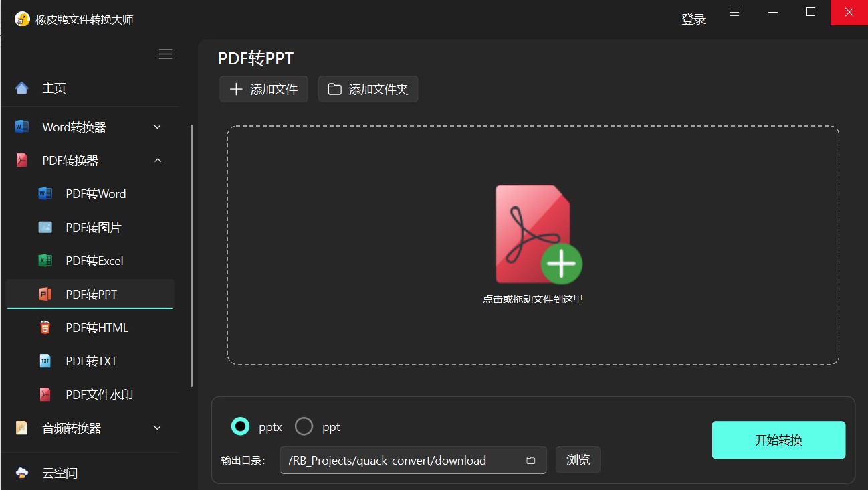Open PDF转图片 converter

tap(90, 228)
